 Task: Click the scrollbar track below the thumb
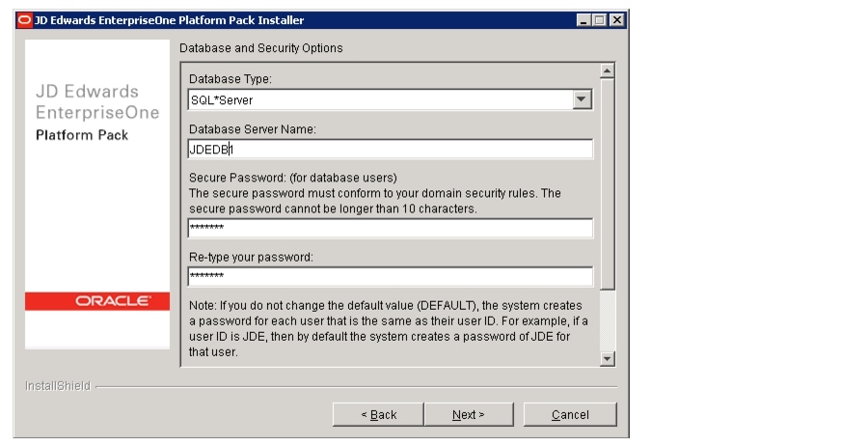pyautogui.click(x=608, y=321)
